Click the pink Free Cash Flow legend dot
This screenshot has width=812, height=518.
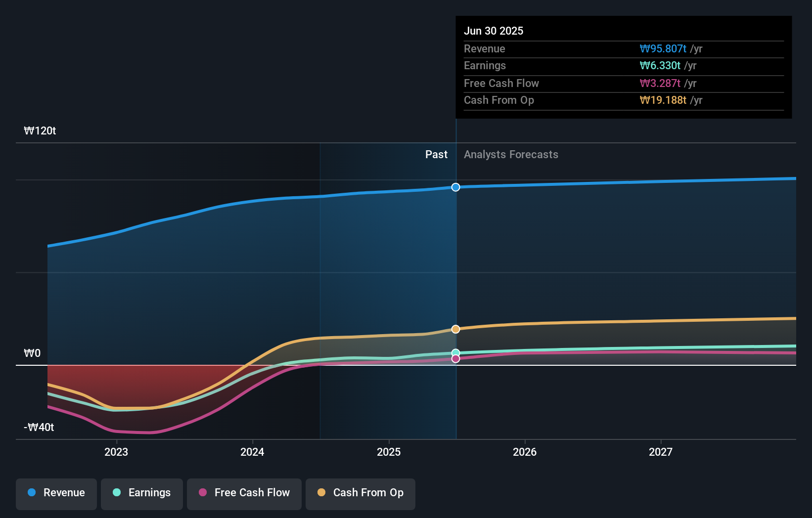click(203, 492)
